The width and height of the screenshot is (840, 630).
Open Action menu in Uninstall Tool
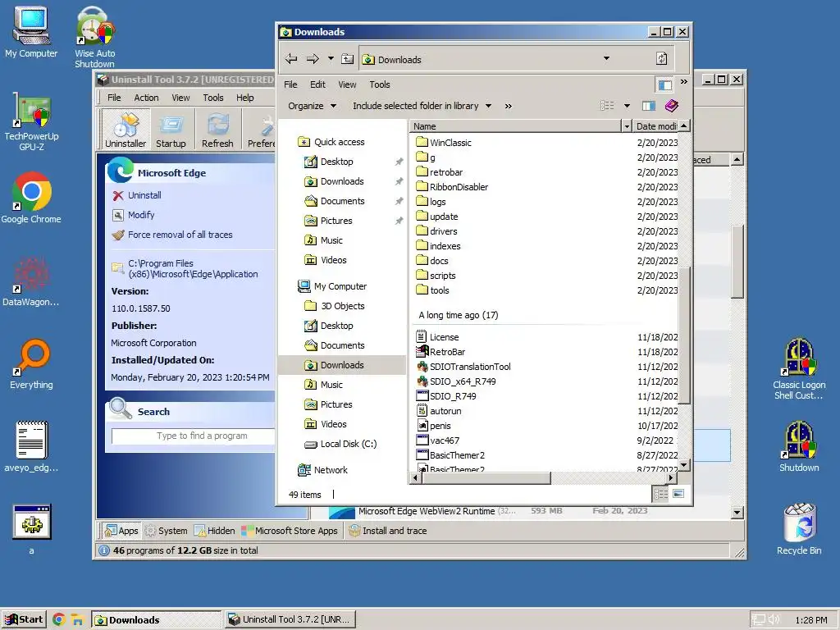tap(146, 98)
